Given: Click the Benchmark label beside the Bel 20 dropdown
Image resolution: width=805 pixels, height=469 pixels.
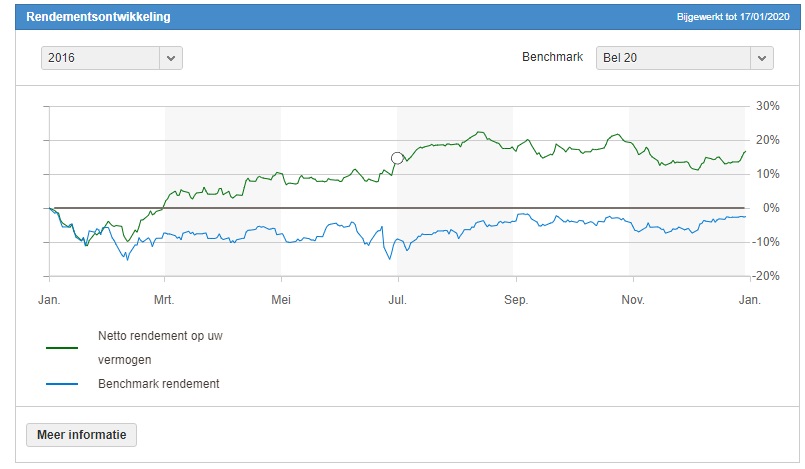Looking at the screenshot, I should pos(551,58).
